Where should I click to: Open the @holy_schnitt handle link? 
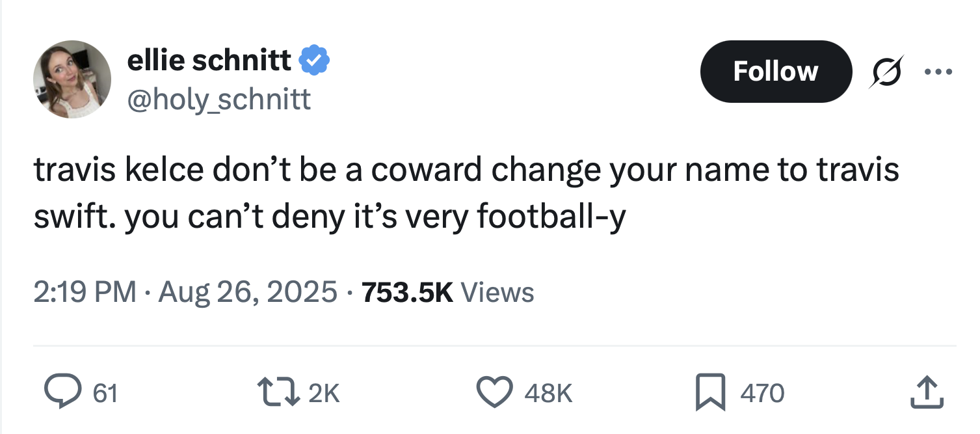coord(219,100)
